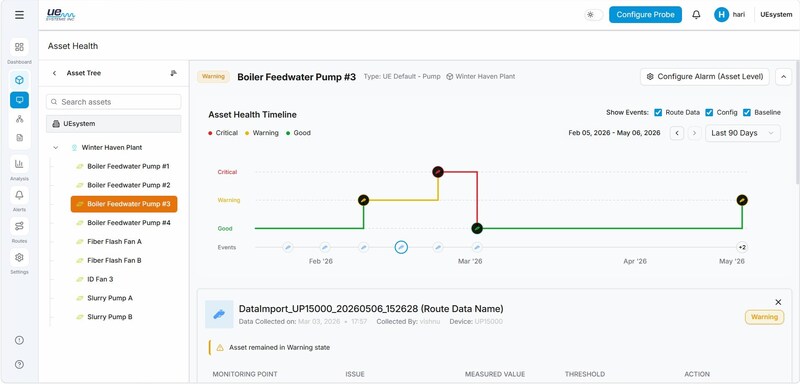
Task: Open the hamburger menu
Action: tap(19, 15)
